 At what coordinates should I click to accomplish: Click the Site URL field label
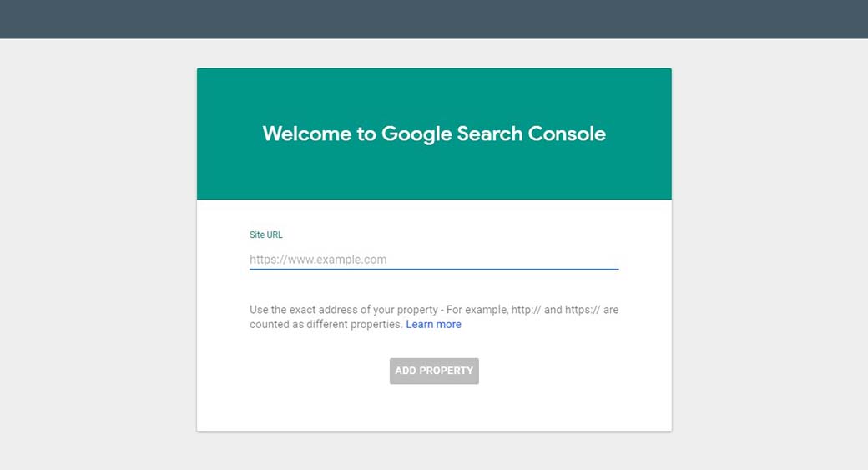[x=266, y=235]
